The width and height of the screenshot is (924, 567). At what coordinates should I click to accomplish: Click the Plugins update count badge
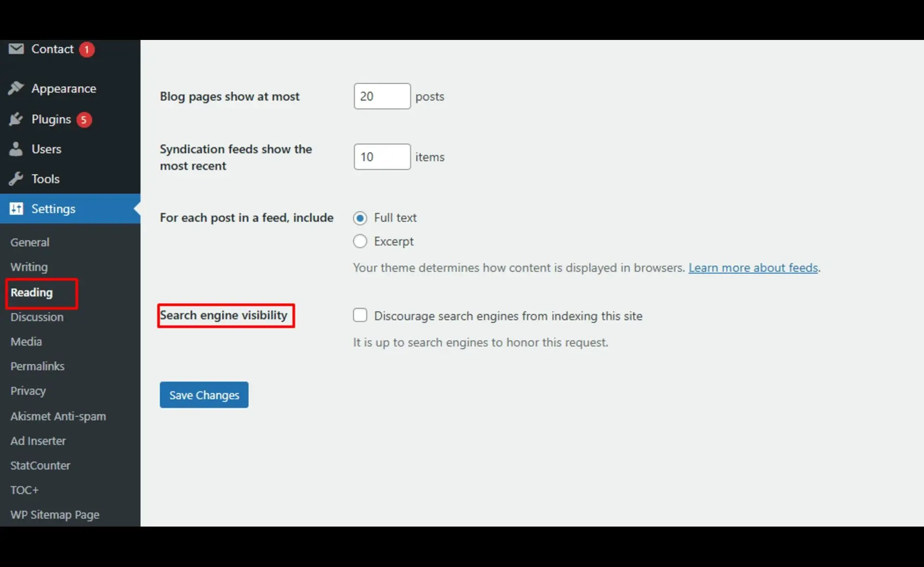84,120
